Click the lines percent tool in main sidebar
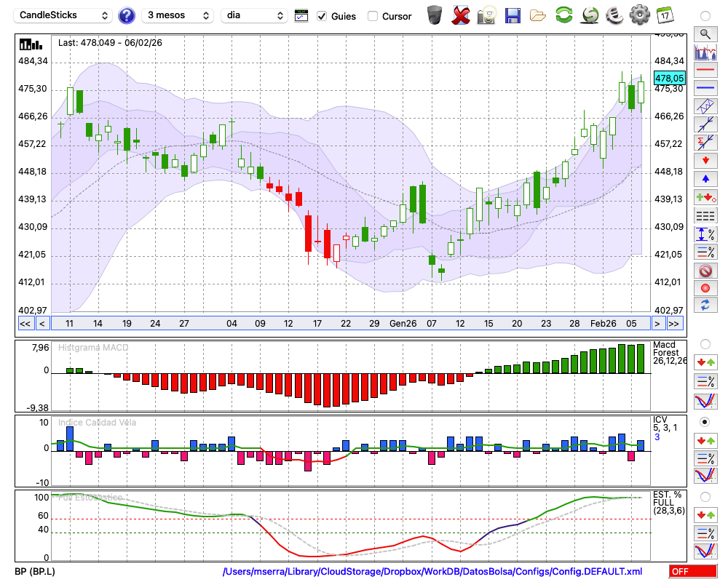Image resolution: width=728 pixels, height=582 pixels. click(705, 252)
